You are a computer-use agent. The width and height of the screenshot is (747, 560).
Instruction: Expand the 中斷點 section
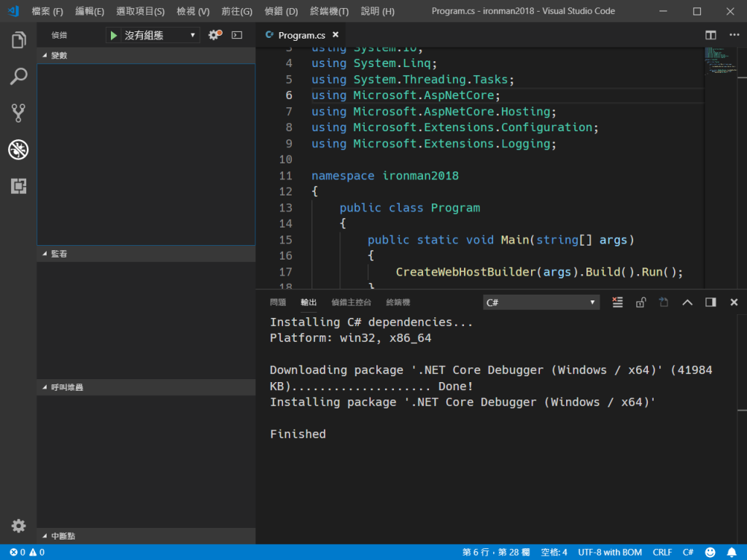[146, 536]
